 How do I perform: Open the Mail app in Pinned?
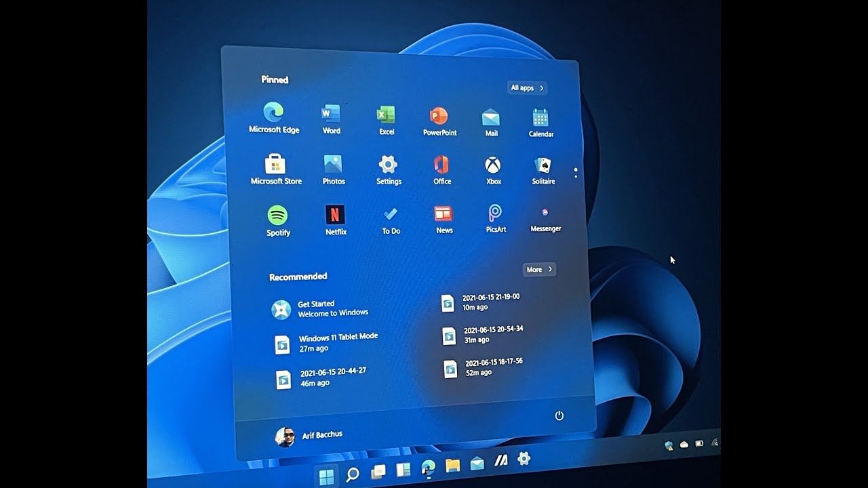coord(491,123)
